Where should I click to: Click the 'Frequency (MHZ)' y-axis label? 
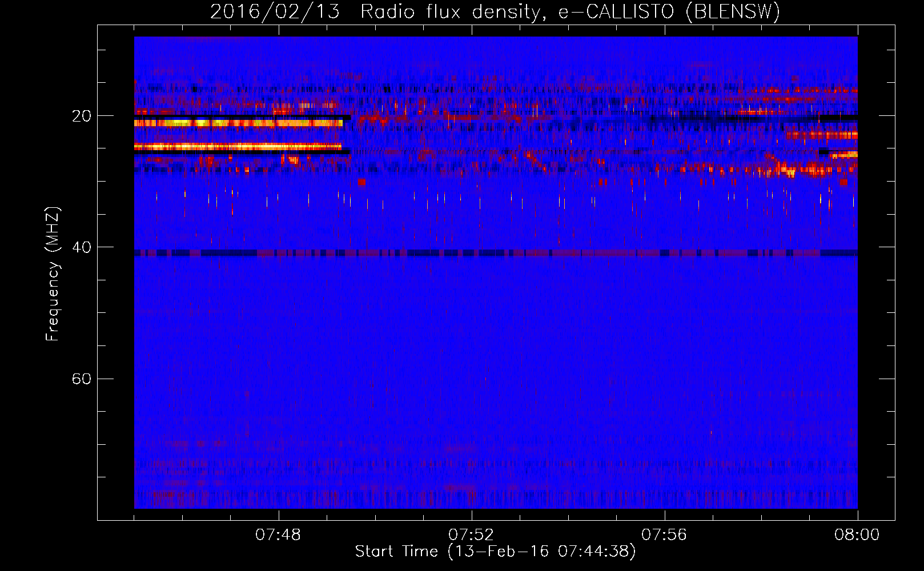(53, 274)
